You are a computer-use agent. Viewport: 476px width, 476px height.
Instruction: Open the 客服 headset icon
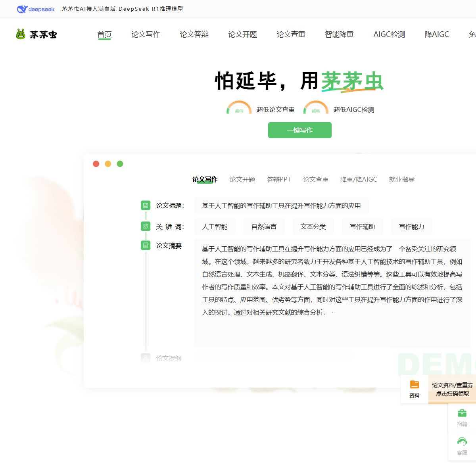462,441
